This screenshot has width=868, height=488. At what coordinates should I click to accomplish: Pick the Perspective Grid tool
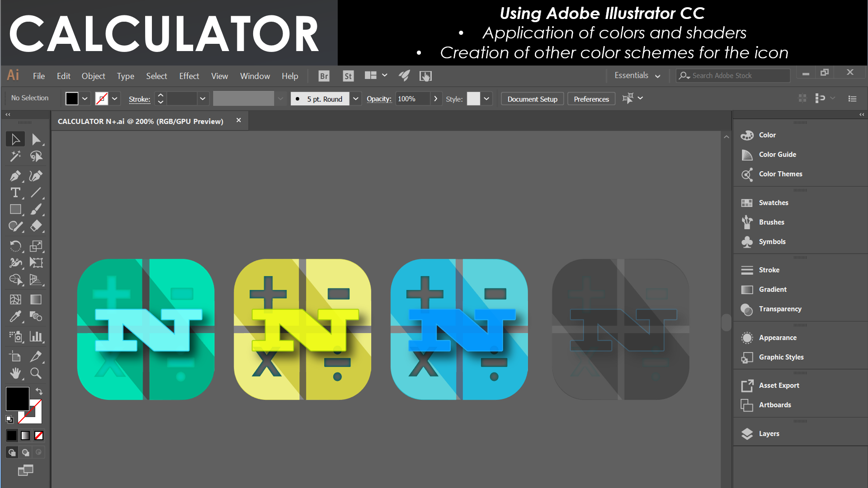tap(36, 280)
